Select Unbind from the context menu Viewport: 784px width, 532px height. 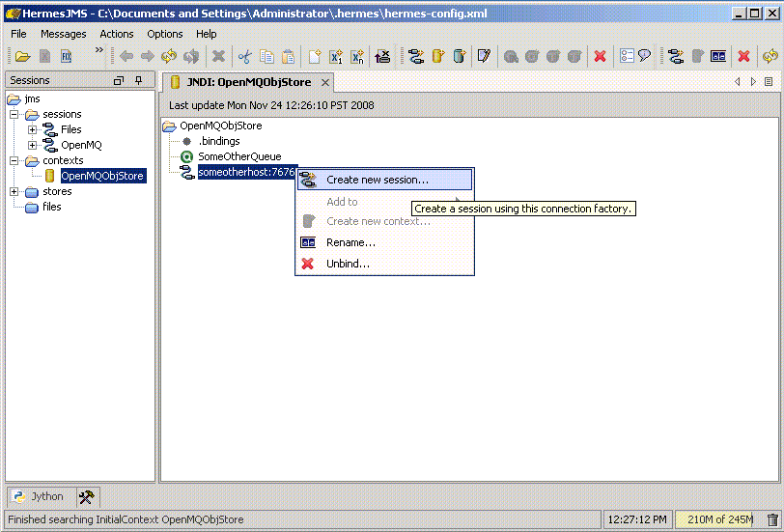[348, 264]
